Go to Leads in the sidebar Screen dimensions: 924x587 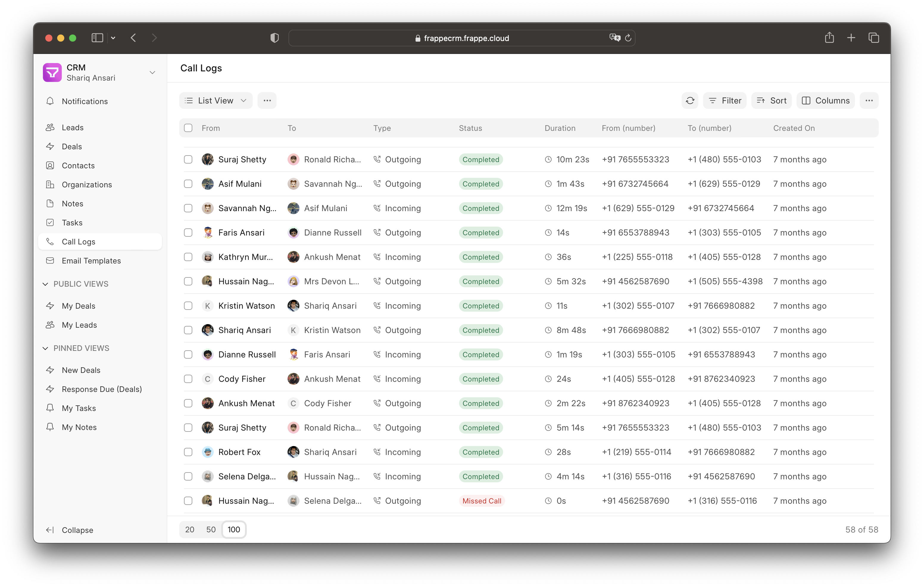pos(73,127)
